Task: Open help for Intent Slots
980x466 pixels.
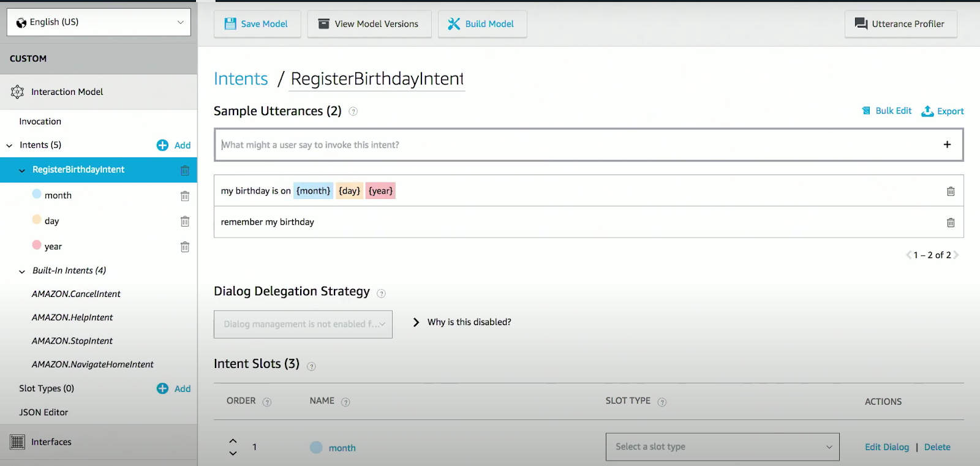Action: tap(311, 366)
